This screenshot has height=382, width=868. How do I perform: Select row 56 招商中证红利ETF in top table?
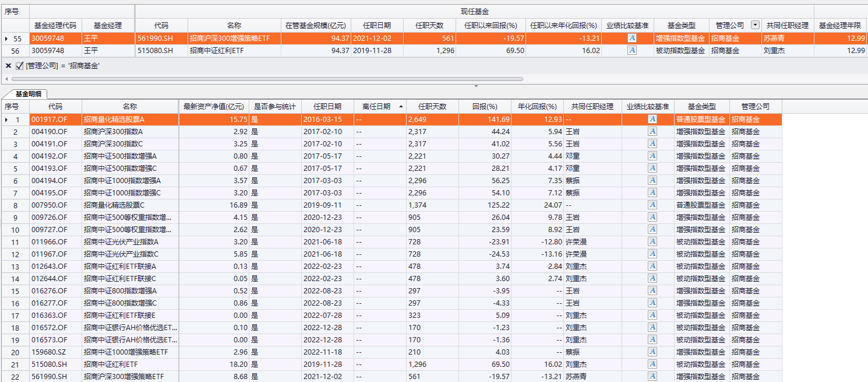[x=433, y=51]
